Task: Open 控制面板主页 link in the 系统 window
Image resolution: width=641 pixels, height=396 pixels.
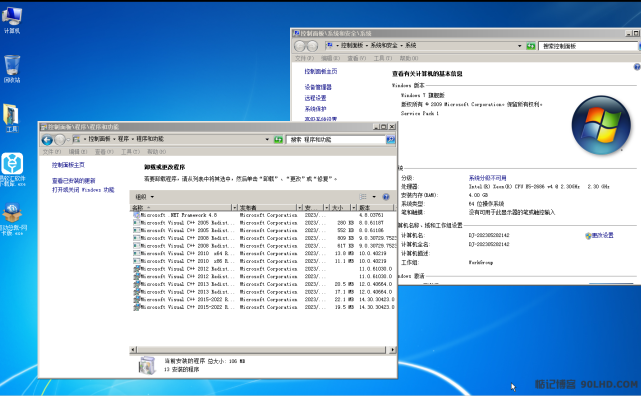Action: (x=320, y=71)
